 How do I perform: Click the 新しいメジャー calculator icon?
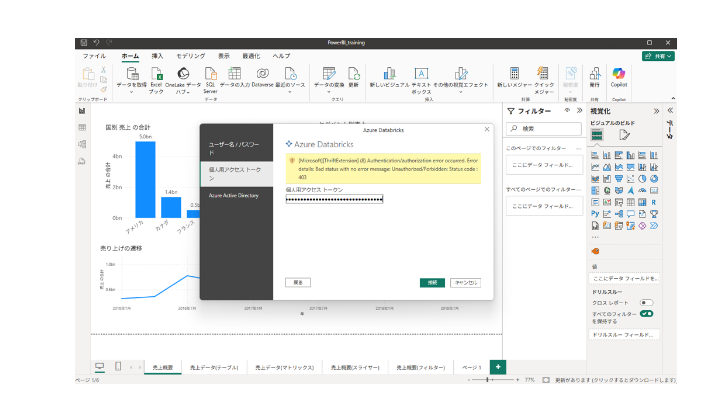(x=514, y=74)
